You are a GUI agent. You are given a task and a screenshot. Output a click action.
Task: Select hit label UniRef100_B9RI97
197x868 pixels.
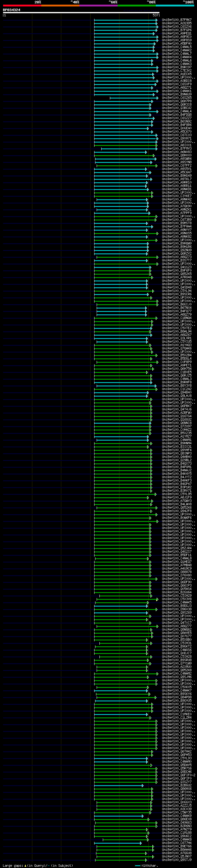point(177,67)
